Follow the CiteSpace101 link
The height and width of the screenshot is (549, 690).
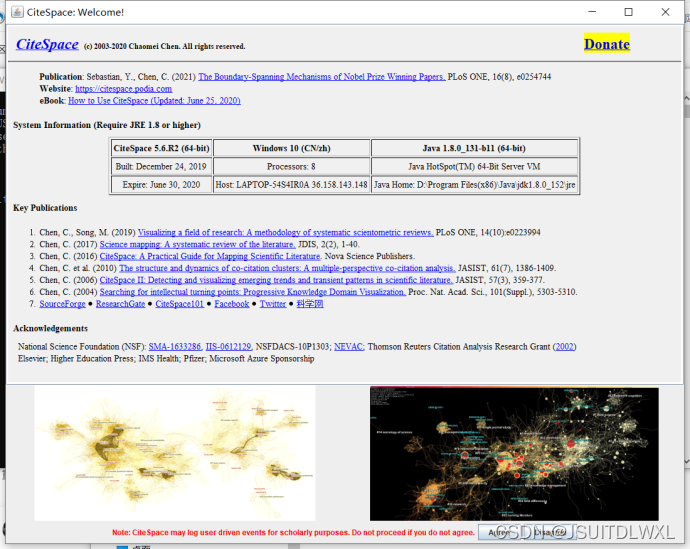coord(180,304)
